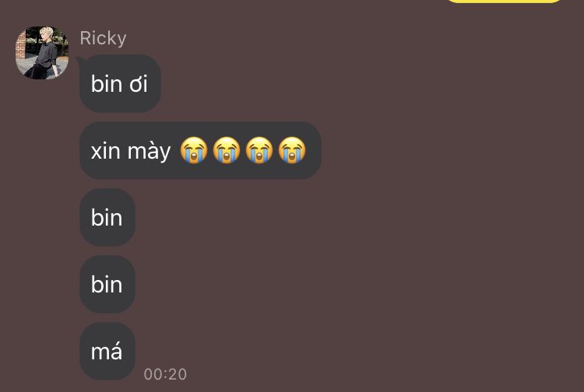
Task: Click the third crying emoji in the message
Action: tap(259, 150)
